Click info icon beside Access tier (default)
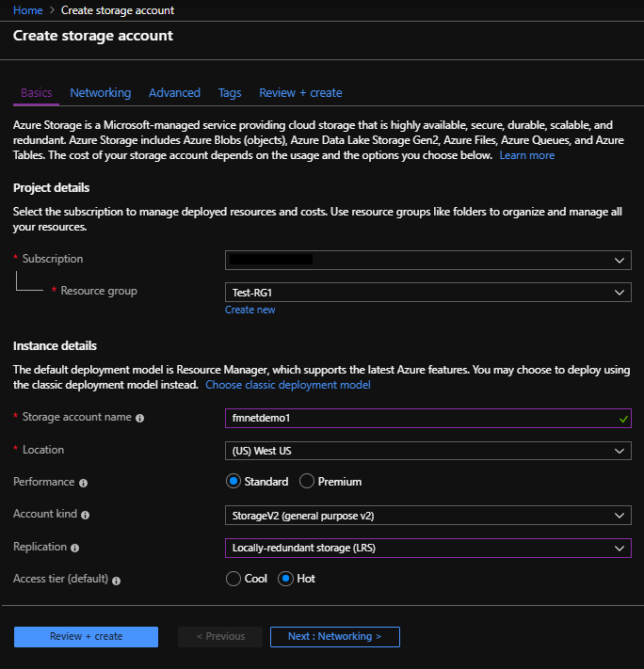 116,581
